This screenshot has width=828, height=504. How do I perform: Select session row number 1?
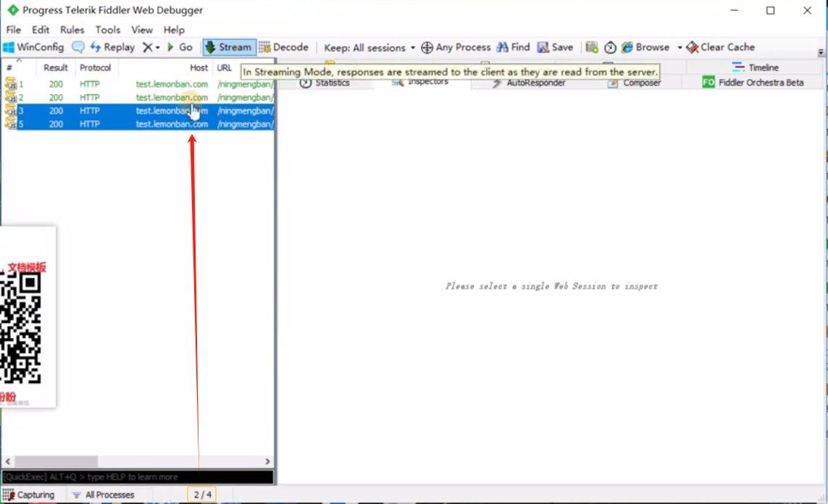click(x=138, y=84)
